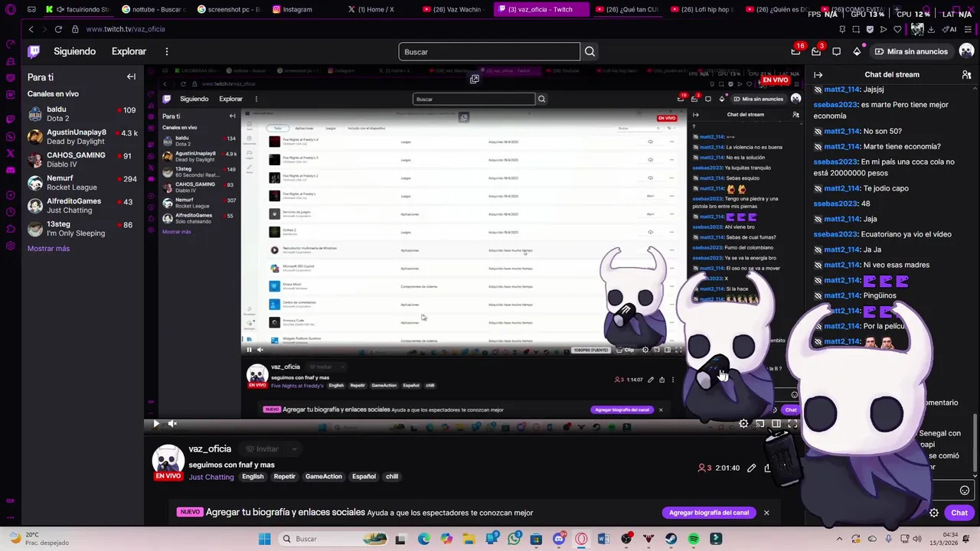This screenshot has height=551, width=980.
Task: Add page to bookmarks with heart icon
Action: click(x=897, y=29)
